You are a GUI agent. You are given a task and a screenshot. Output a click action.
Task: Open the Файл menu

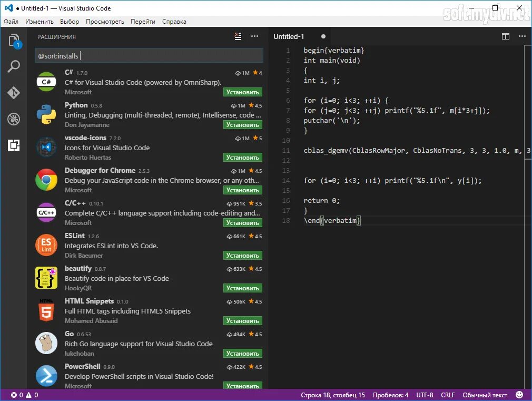tap(11, 22)
